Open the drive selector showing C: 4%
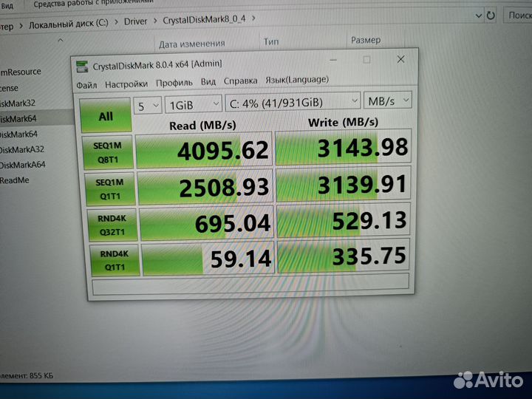The width and height of the screenshot is (532, 399). coord(293,101)
